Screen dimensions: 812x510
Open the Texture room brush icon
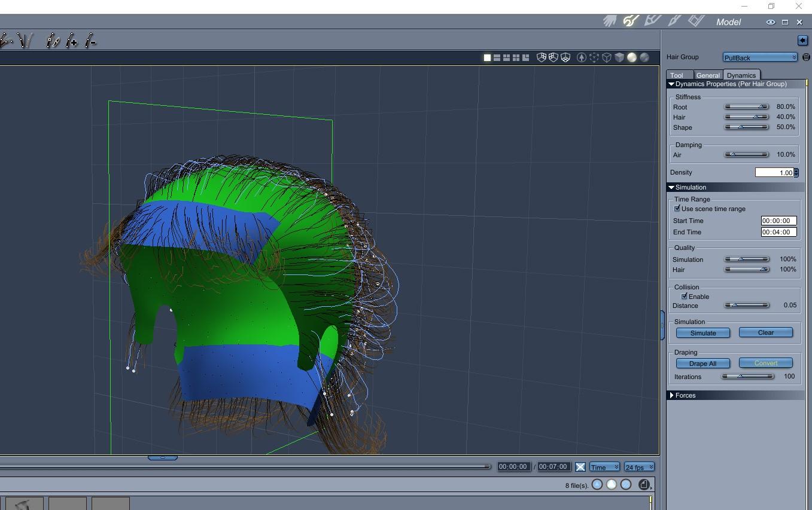(674, 22)
